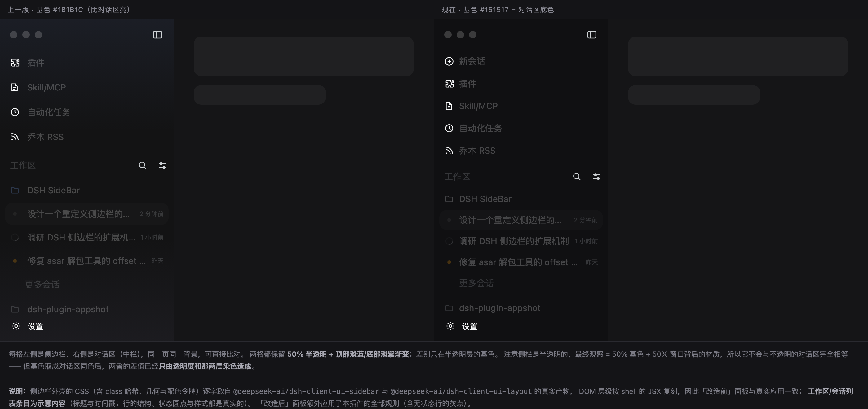Open 自动化任务 clock icon in right panel
The height and width of the screenshot is (409, 868).
449,128
